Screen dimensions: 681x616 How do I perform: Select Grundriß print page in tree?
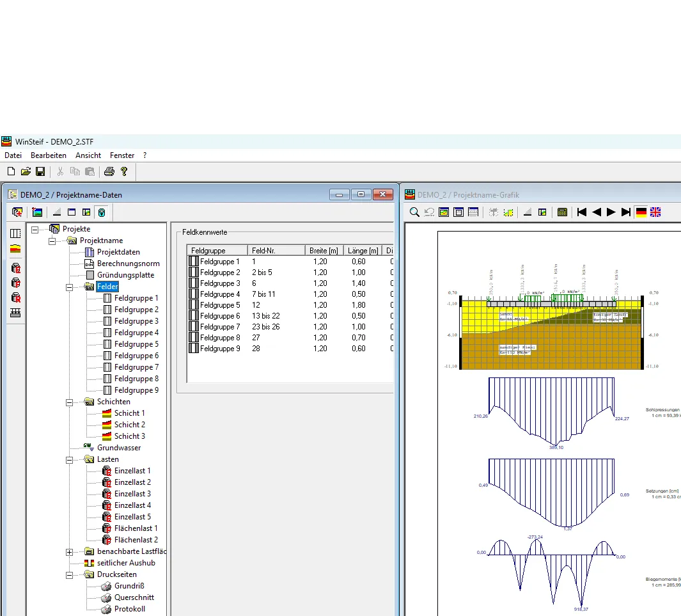point(129,585)
